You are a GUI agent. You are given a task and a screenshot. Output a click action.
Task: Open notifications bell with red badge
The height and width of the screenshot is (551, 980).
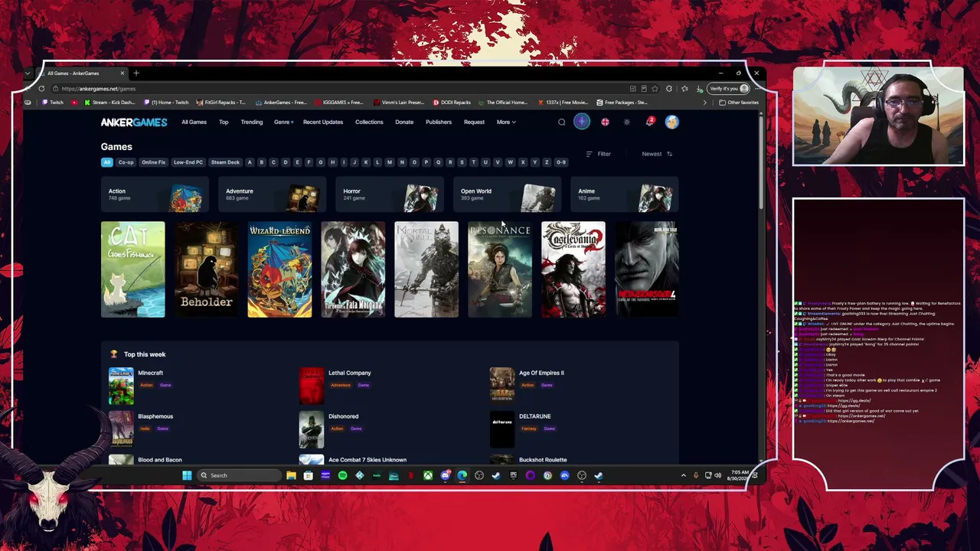click(649, 122)
